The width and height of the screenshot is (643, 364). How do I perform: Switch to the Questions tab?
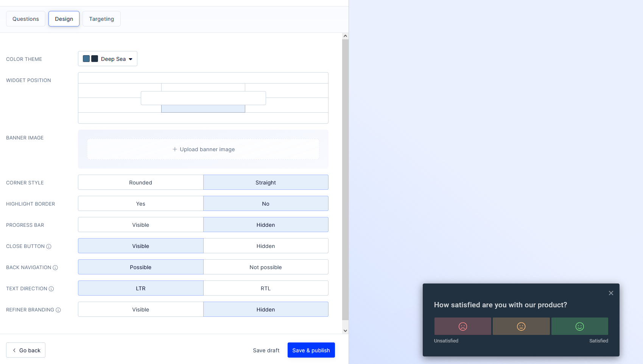(x=26, y=19)
